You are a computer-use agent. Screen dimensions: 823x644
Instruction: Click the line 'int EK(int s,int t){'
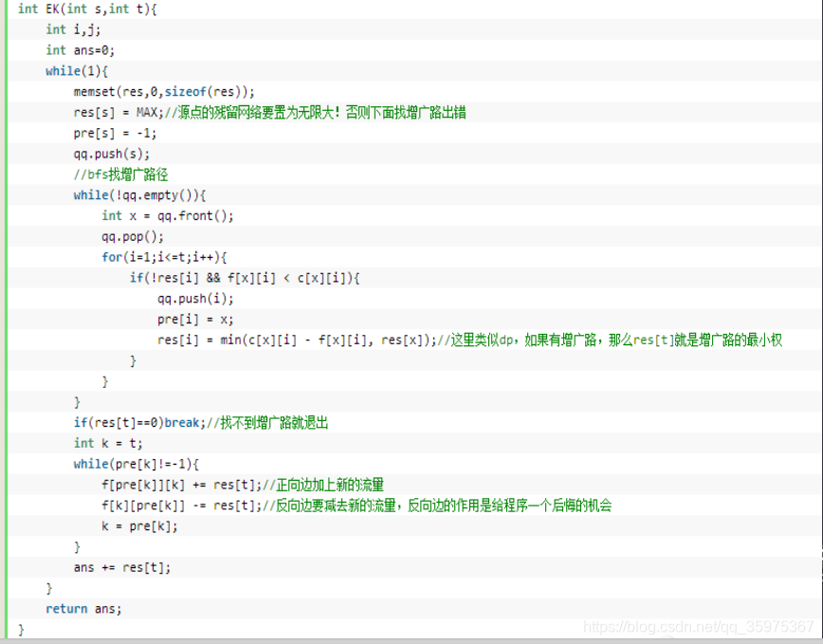point(87,9)
